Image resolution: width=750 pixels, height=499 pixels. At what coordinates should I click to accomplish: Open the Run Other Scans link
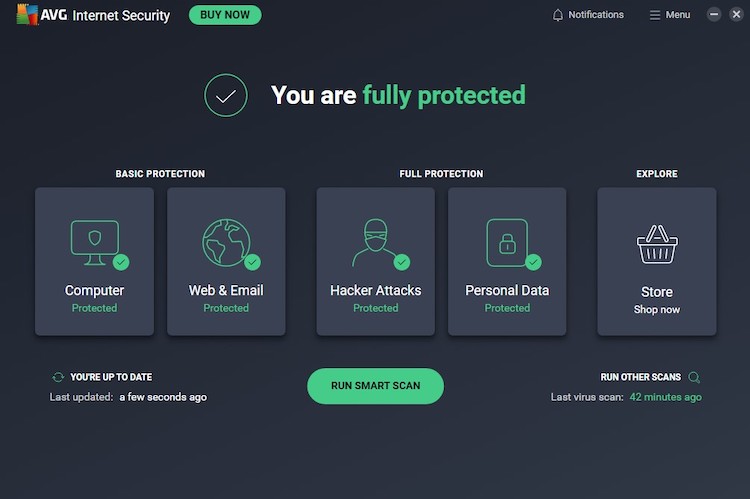tap(640, 377)
